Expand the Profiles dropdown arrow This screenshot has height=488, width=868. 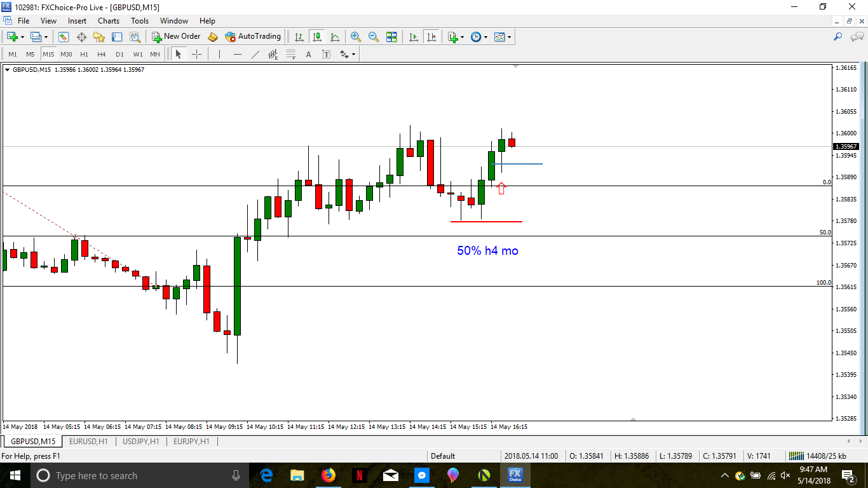pos(46,37)
